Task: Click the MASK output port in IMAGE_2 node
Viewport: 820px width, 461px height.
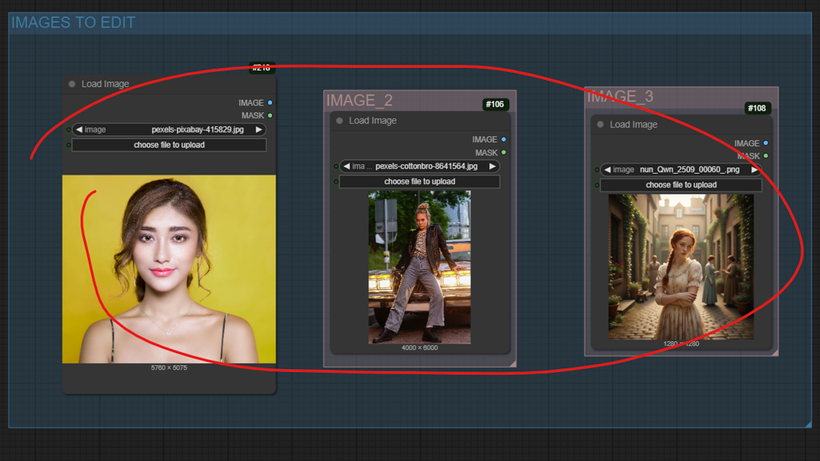Action: click(x=503, y=153)
